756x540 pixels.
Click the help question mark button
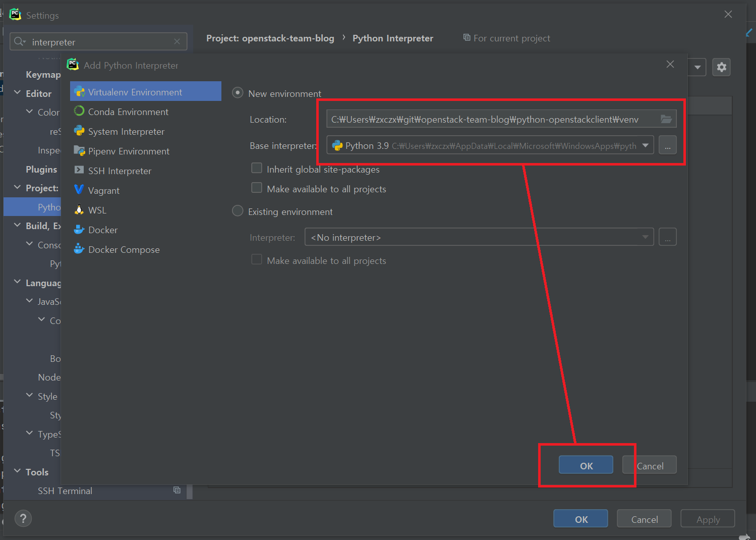click(x=23, y=518)
